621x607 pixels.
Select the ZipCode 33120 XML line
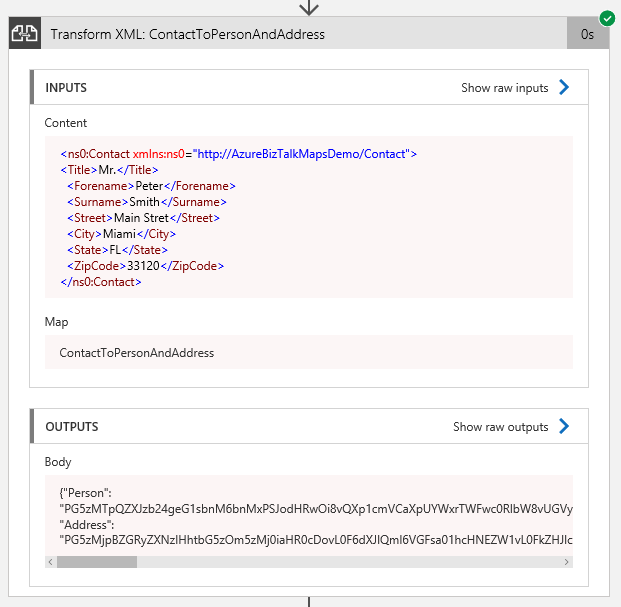coord(145,266)
